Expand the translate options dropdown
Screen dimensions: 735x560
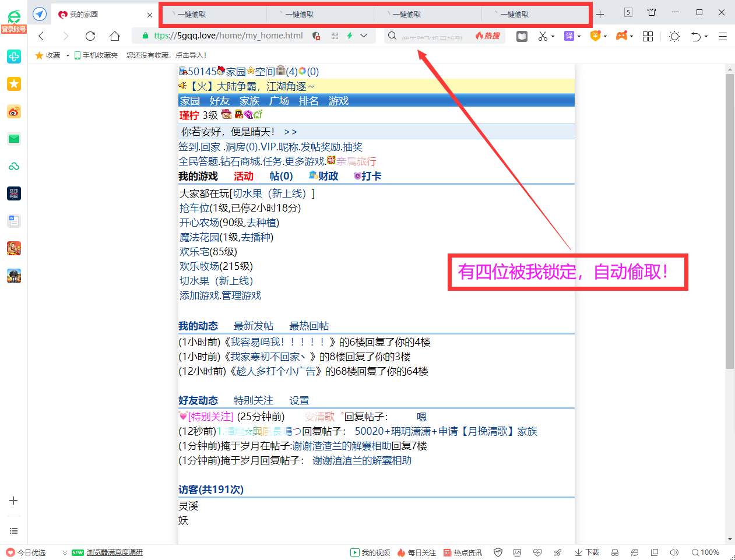[579, 37]
